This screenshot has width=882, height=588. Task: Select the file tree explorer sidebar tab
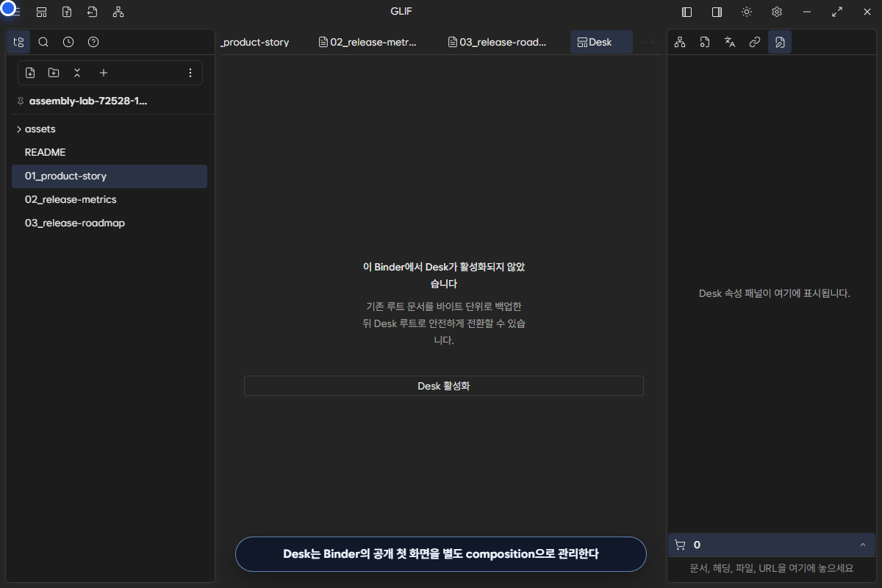pyautogui.click(x=18, y=42)
